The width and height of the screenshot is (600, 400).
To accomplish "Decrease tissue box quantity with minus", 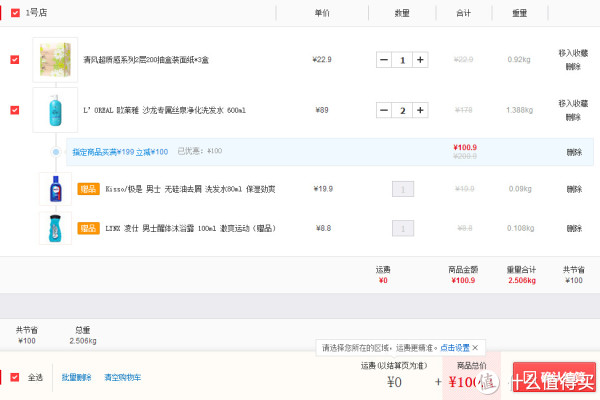I will click(x=384, y=60).
